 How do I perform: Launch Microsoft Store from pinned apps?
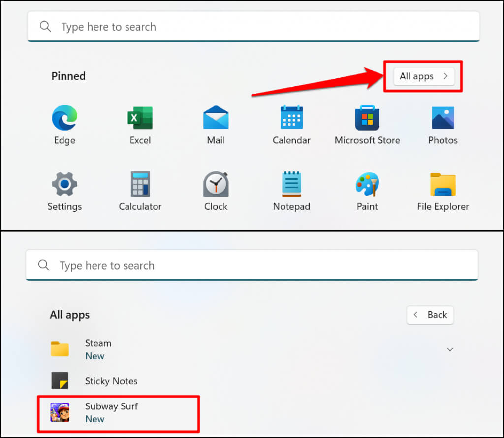[367, 118]
